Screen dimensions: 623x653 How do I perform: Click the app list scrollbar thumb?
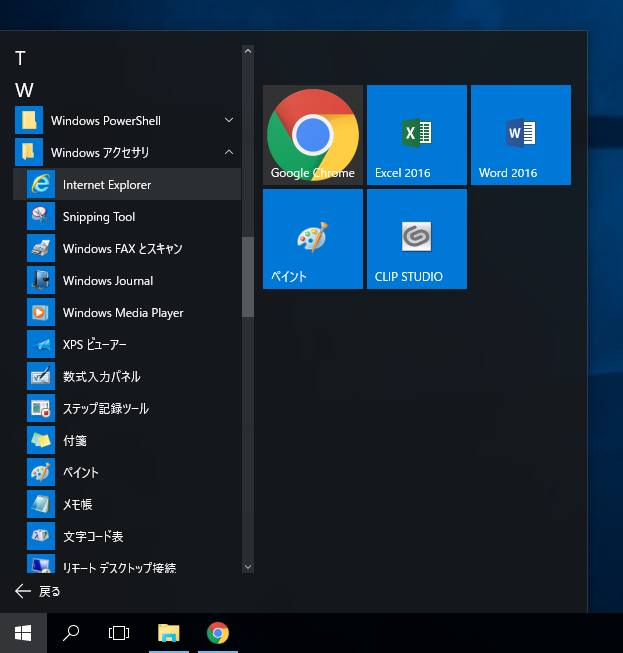[x=248, y=277]
